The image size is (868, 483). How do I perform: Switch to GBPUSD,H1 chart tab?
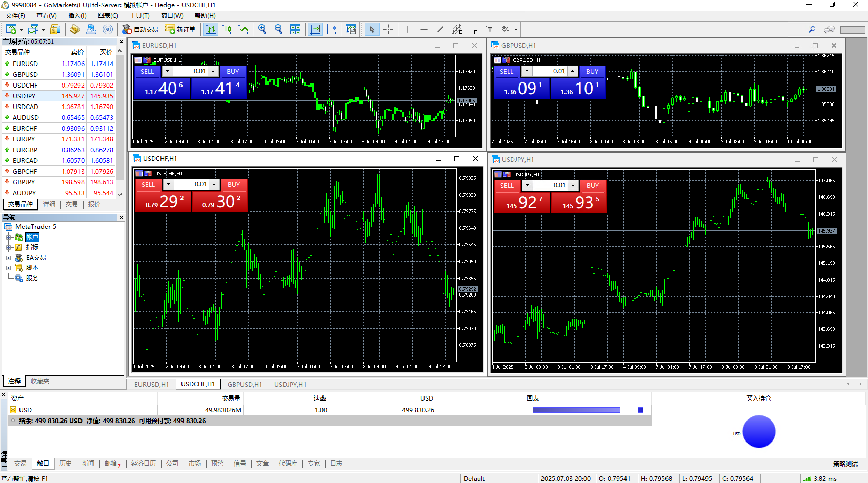(245, 384)
